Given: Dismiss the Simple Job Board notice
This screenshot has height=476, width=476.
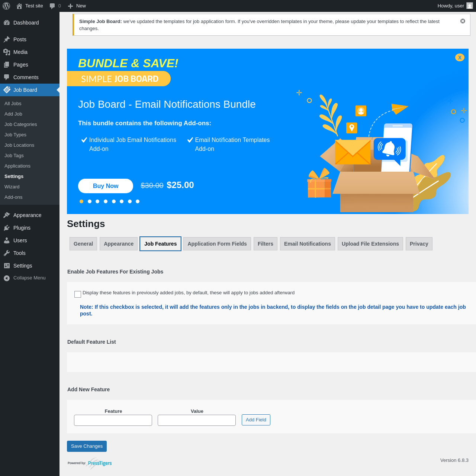Looking at the screenshot, I should 463,21.
